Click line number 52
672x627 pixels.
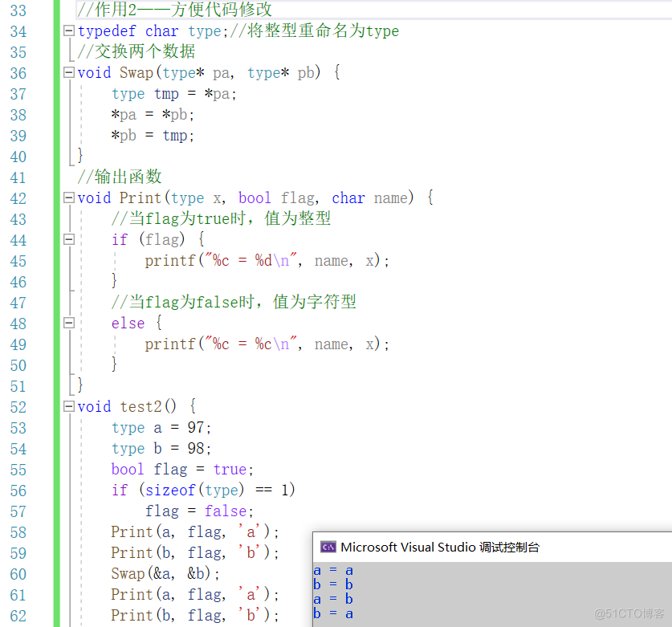coord(18,406)
